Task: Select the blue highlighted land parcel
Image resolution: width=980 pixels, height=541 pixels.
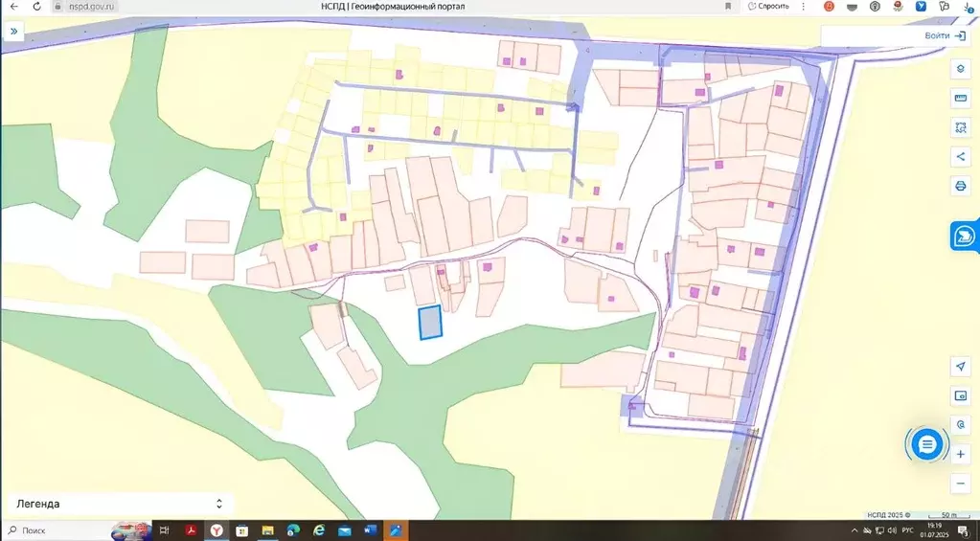Action: tap(430, 323)
